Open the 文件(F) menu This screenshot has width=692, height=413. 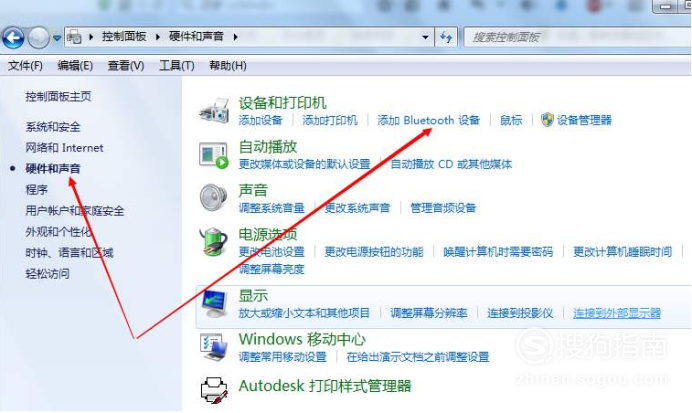tap(25, 66)
